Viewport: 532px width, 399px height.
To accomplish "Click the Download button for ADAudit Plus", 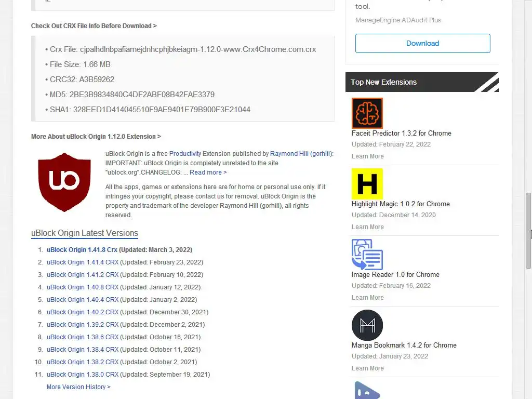I will [422, 43].
